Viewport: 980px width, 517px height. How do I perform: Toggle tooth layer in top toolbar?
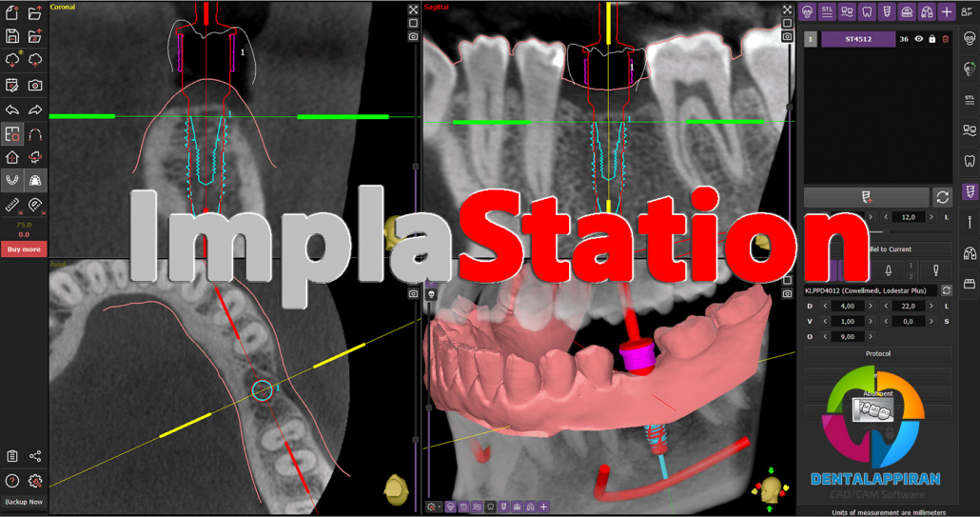pyautogui.click(x=867, y=11)
